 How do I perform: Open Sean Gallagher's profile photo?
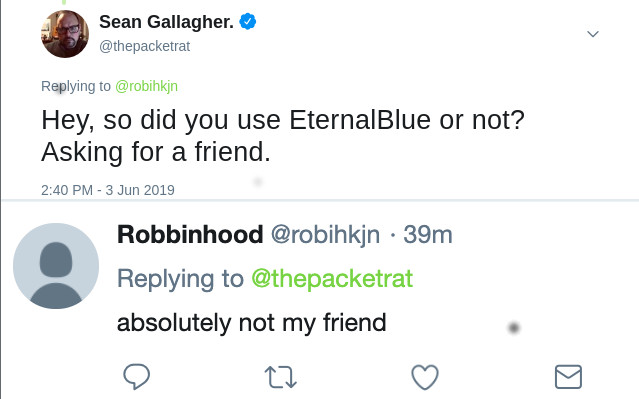click(x=65, y=34)
